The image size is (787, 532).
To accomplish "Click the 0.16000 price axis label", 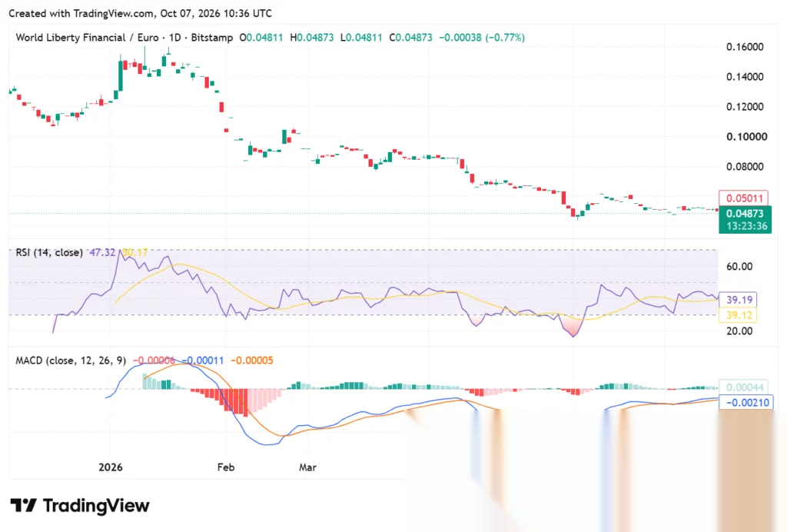I will [x=745, y=47].
